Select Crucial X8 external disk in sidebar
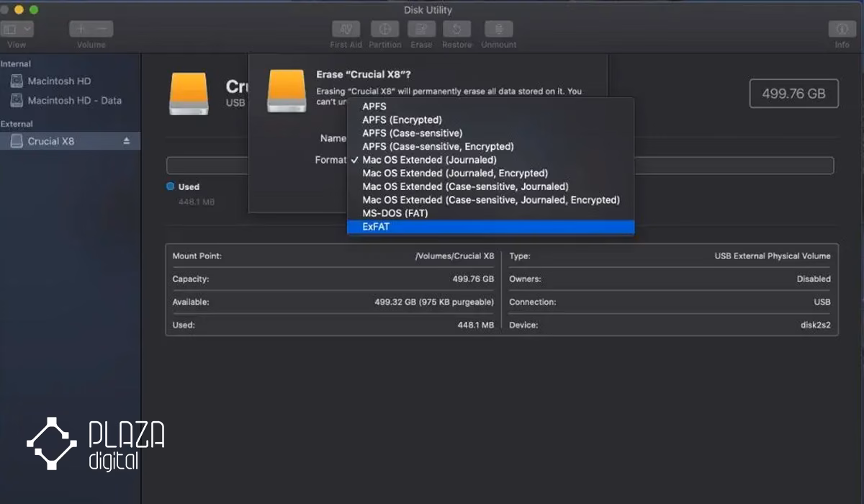The image size is (864, 504). [70, 141]
